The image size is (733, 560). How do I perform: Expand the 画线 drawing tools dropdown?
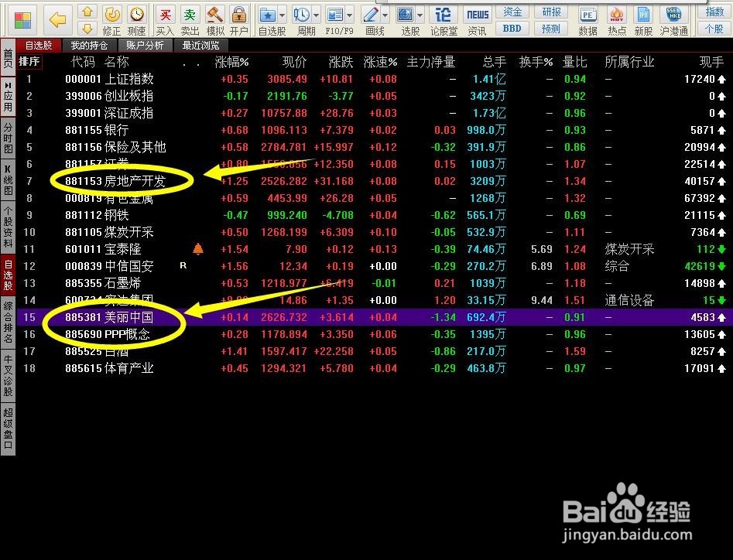[385, 13]
